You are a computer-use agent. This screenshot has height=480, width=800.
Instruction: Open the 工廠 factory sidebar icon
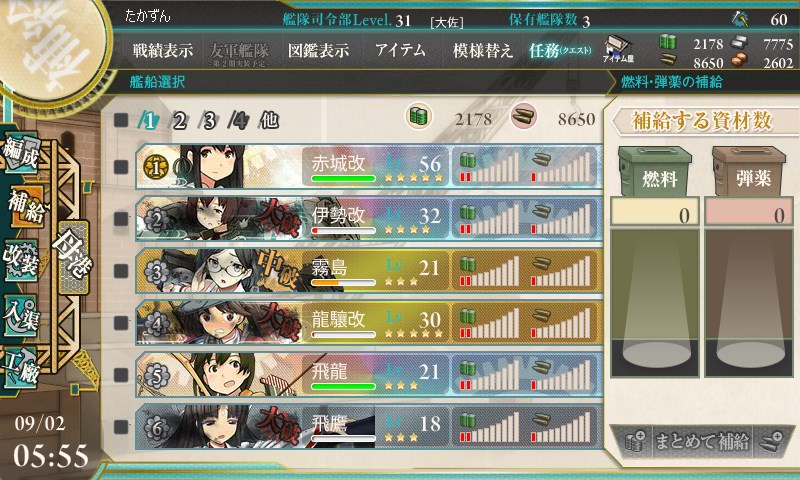coord(20,368)
